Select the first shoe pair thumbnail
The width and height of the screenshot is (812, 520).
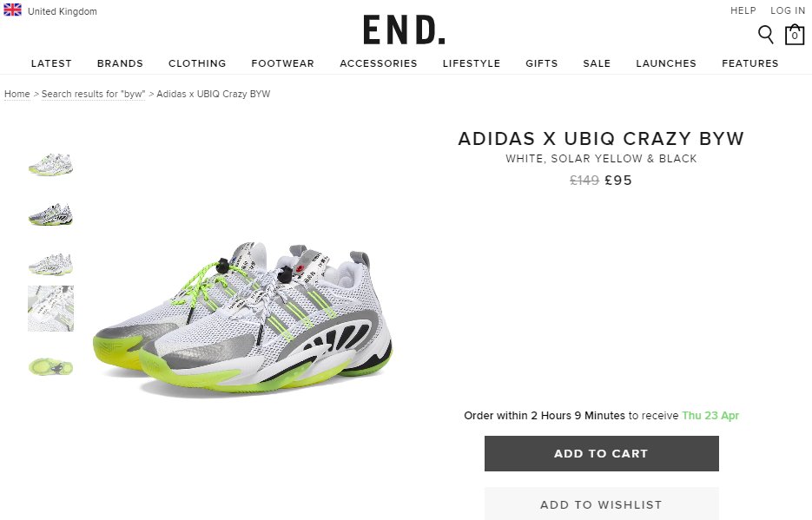[x=50, y=165]
